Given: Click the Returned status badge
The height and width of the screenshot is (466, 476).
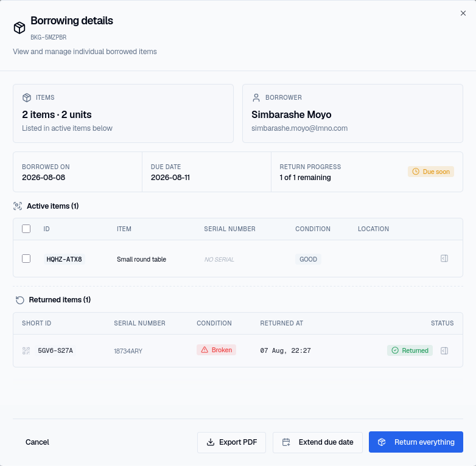Looking at the screenshot, I should (410, 350).
